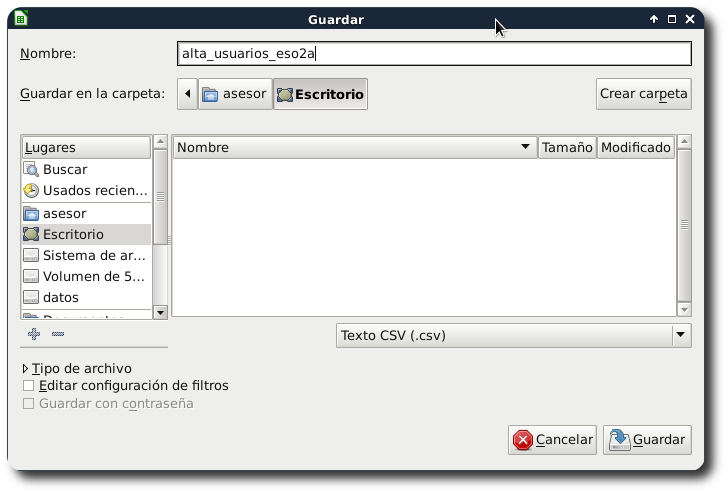728x494 pixels.
Task: Click the Guardar button
Action: point(647,440)
